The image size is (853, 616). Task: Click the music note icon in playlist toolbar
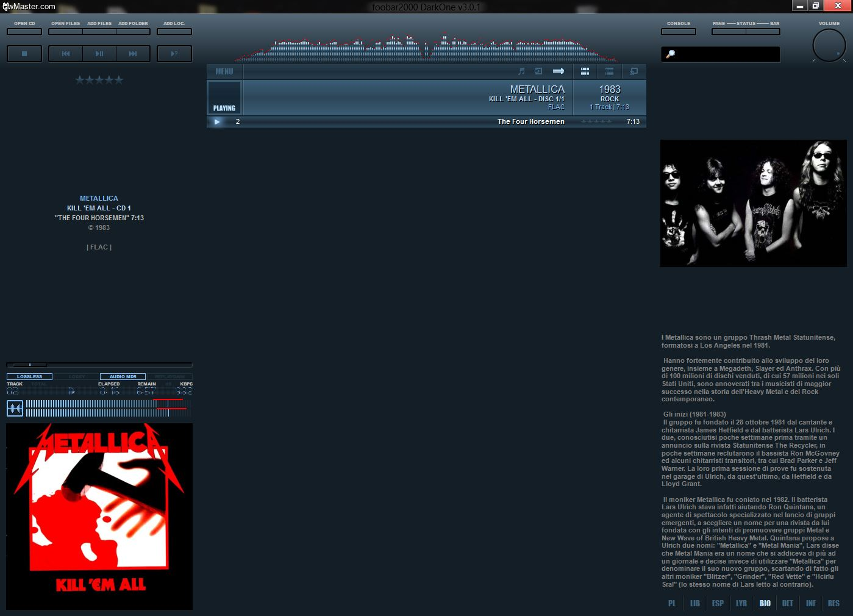pyautogui.click(x=521, y=71)
